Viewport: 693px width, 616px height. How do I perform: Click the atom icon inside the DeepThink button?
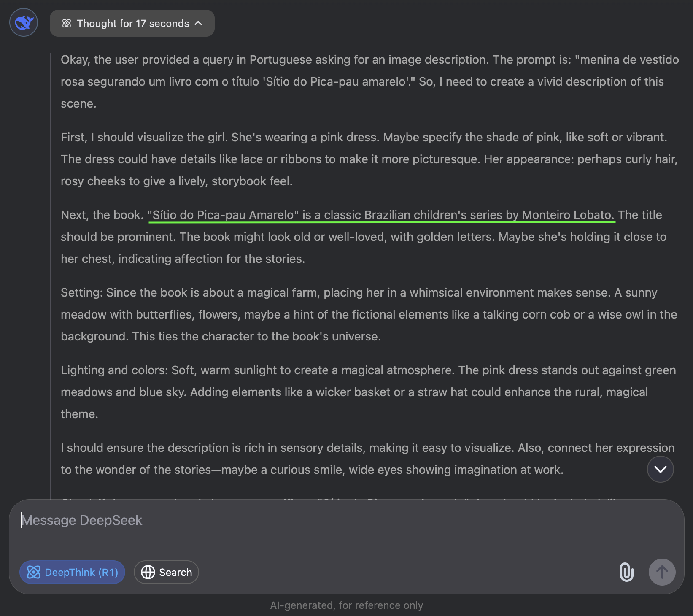(34, 572)
